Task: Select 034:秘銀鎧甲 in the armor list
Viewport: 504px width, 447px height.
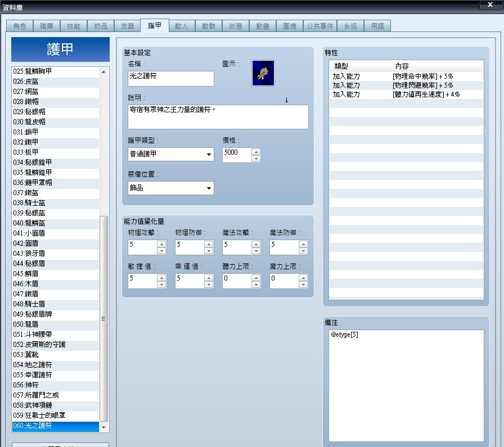Action: [56, 162]
